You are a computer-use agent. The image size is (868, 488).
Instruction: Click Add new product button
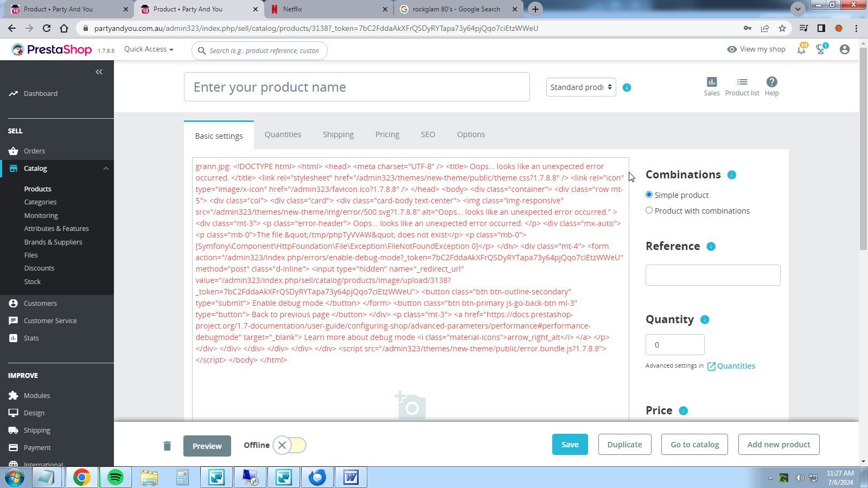778,444
